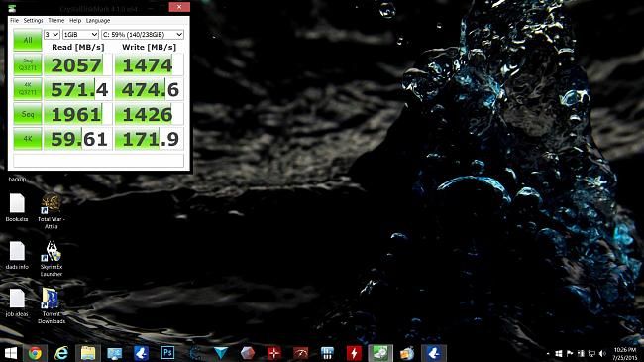The width and height of the screenshot is (644, 362).
Task: Open the Language menu
Action: click(98, 20)
